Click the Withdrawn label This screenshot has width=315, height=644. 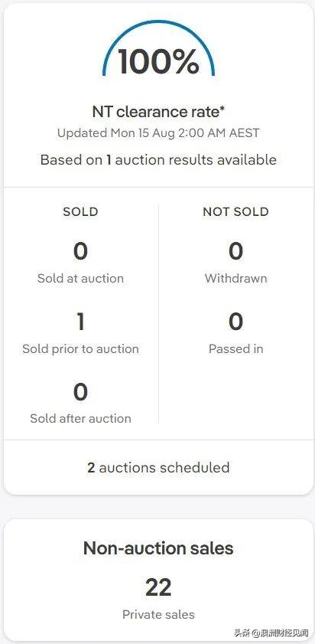point(235,279)
